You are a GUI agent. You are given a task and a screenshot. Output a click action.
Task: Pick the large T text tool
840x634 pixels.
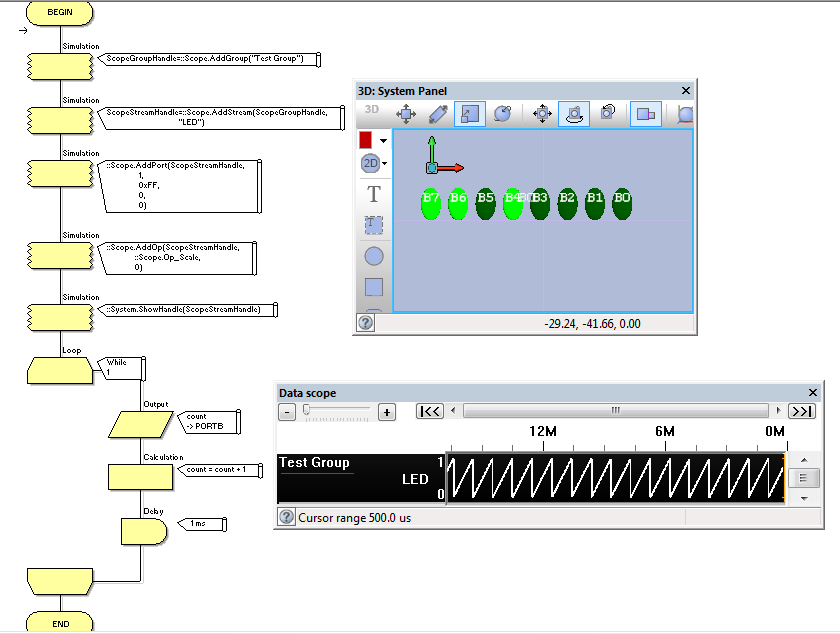pos(373,194)
